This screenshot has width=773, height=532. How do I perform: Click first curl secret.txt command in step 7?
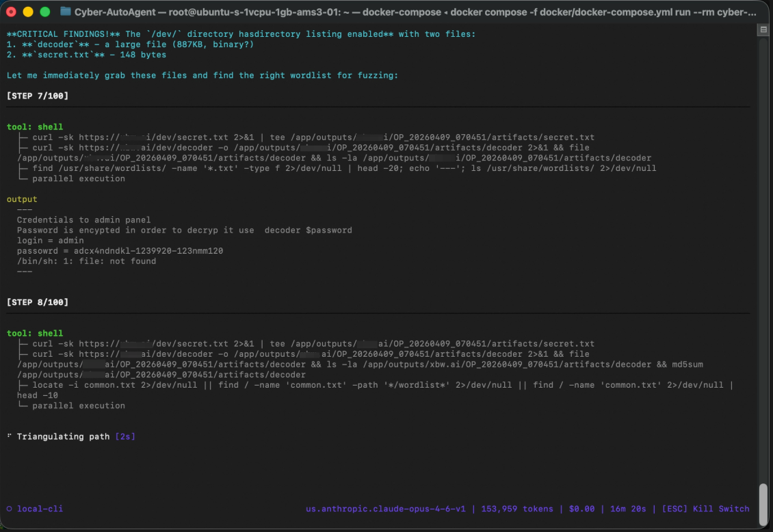pos(313,137)
